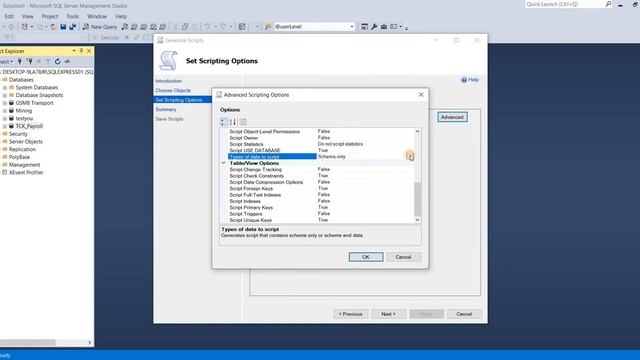Click the Categorized view icon in Options
640x360 pixels.
click(223, 122)
